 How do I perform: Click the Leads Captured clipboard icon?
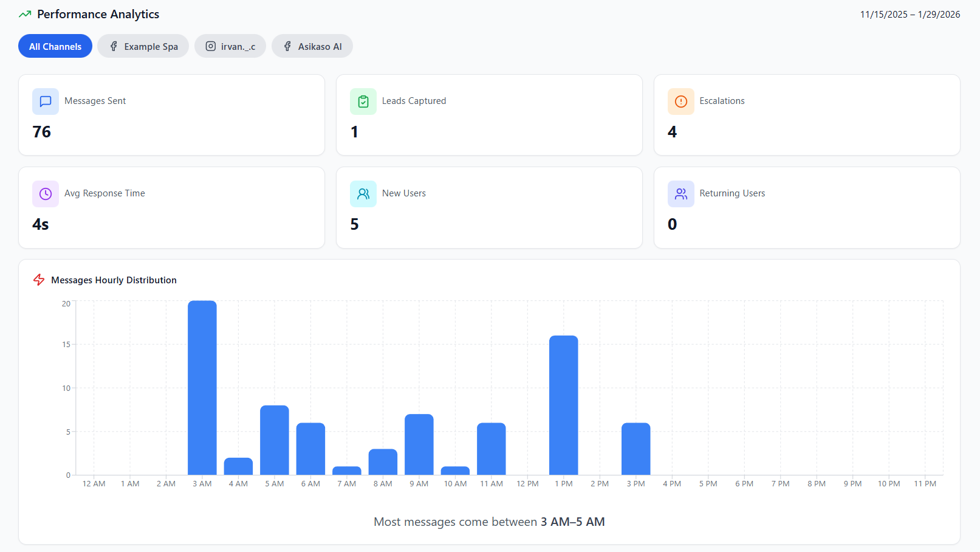click(x=363, y=102)
